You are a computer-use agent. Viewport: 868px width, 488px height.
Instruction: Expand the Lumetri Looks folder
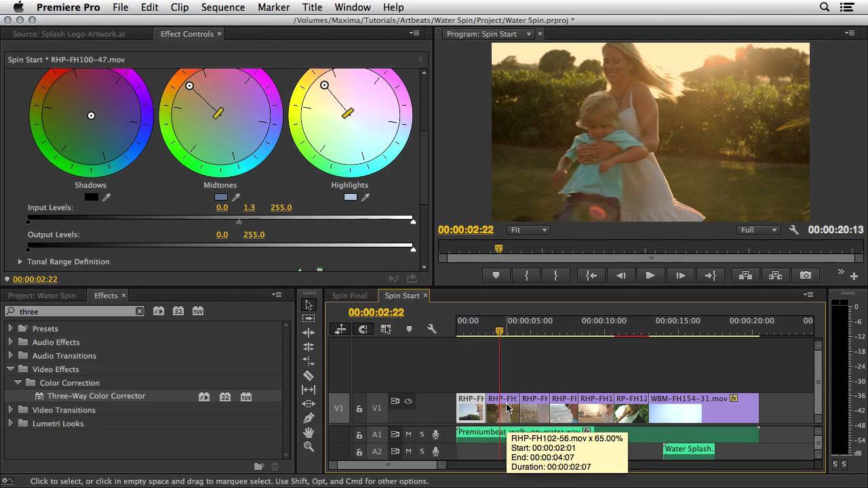tap(10, 423)
